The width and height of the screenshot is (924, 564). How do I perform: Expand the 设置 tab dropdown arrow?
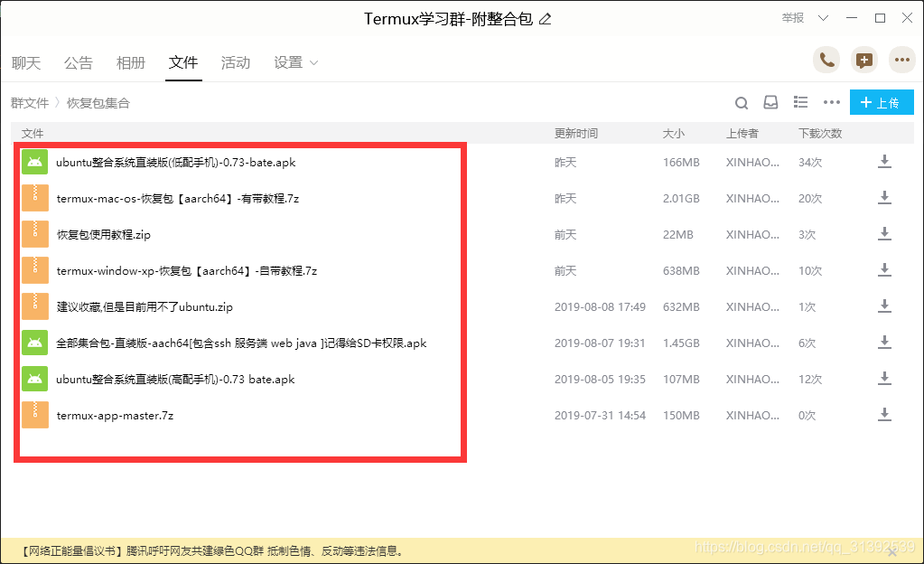(x=313, y=63)
